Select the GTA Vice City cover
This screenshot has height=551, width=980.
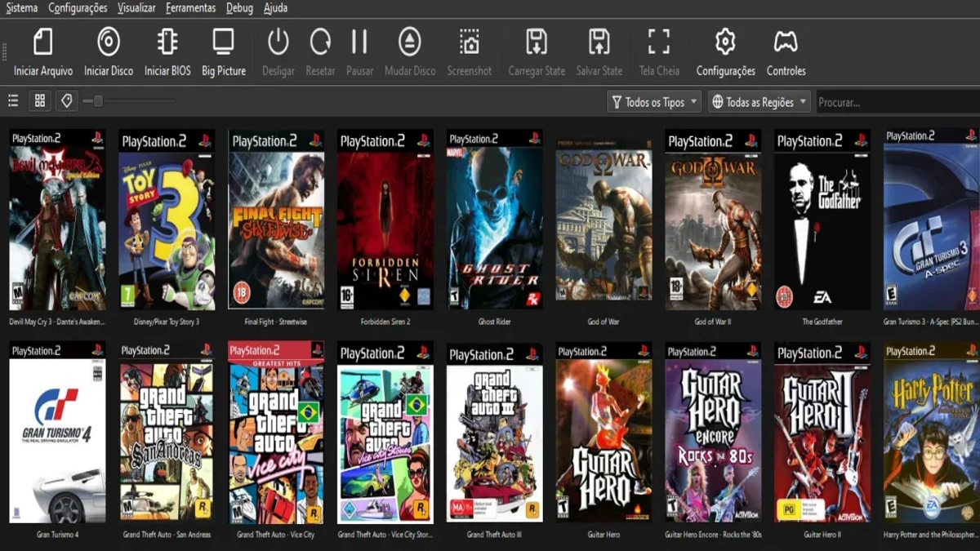[x=276, y=433]
